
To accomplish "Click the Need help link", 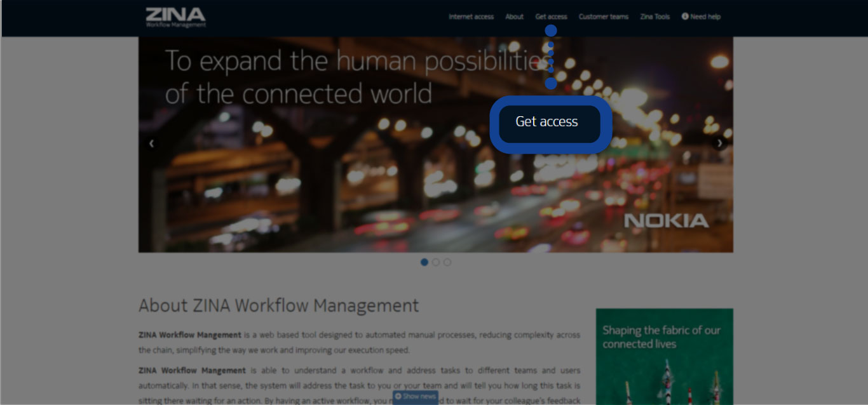I will click(x=705, y=17).
